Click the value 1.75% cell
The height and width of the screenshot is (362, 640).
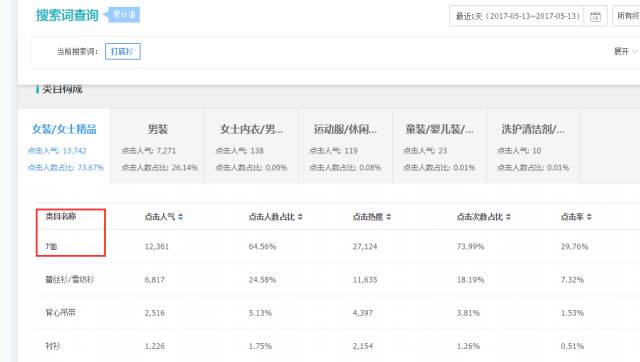point(260,346)
